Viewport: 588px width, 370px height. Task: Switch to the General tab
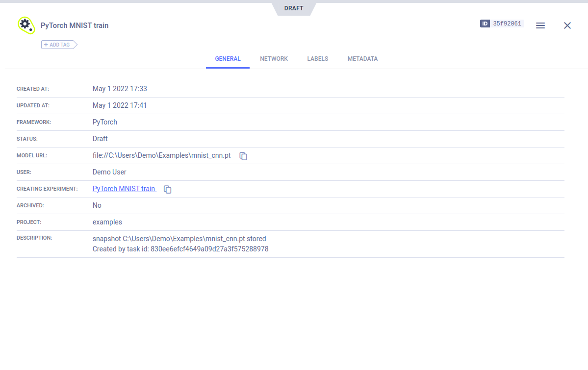(x=228, y=59)
